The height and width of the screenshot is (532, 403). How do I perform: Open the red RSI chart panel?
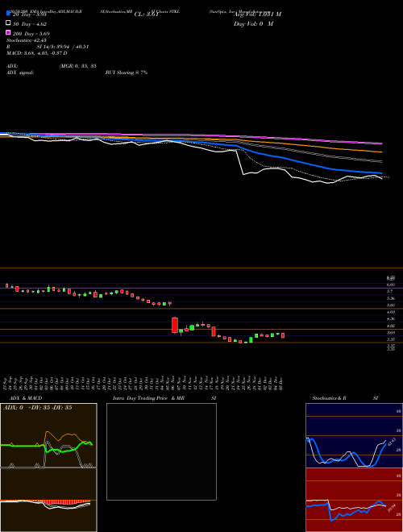(x=354, y=500)
